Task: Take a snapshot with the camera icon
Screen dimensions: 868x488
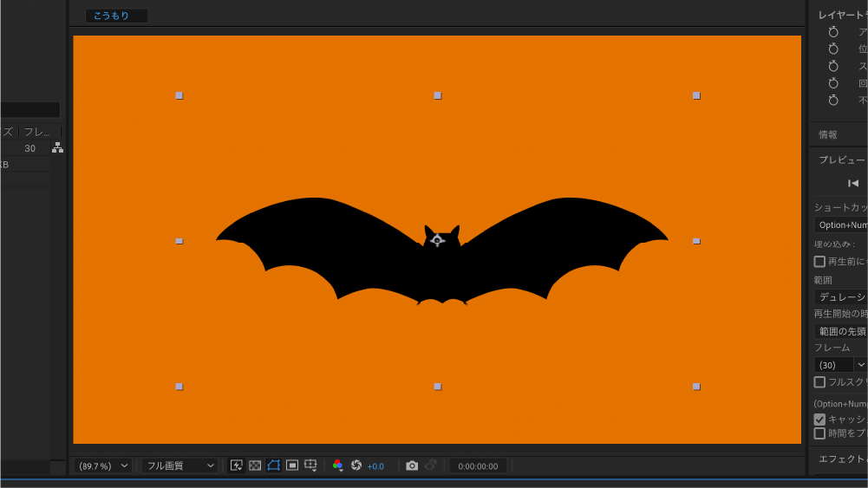Action: click(412, 465)
